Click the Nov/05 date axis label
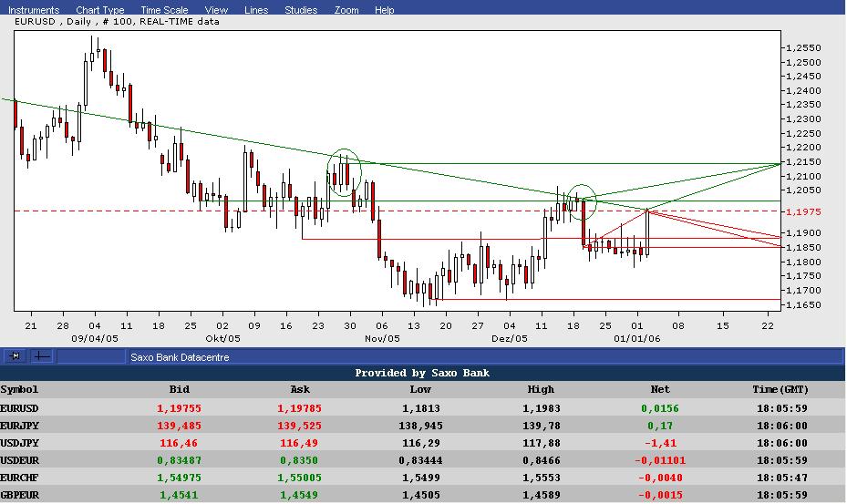This screenshot has width=847, height=504. (382, 339)
